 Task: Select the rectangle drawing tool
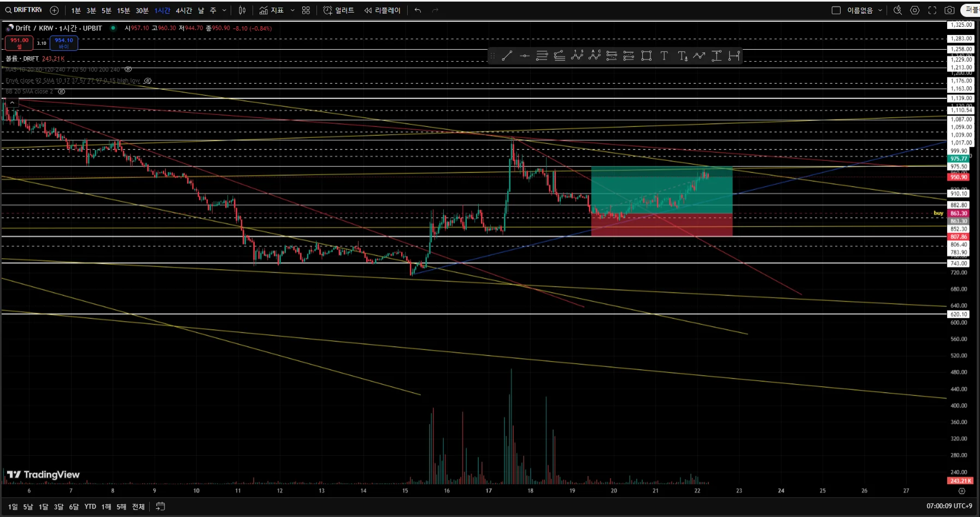pyautogui.click(x=647, y=56)
